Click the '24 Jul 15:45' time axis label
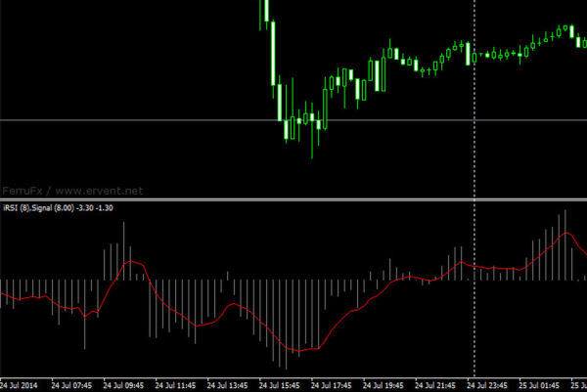The width and height of the screenshot is (587, 392). 279,385
